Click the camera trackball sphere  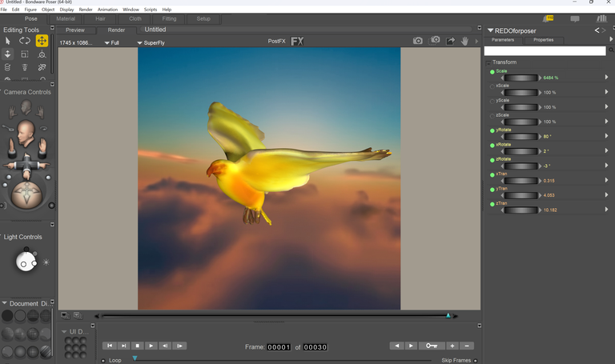pyautogui.click(x=26, y=194)
